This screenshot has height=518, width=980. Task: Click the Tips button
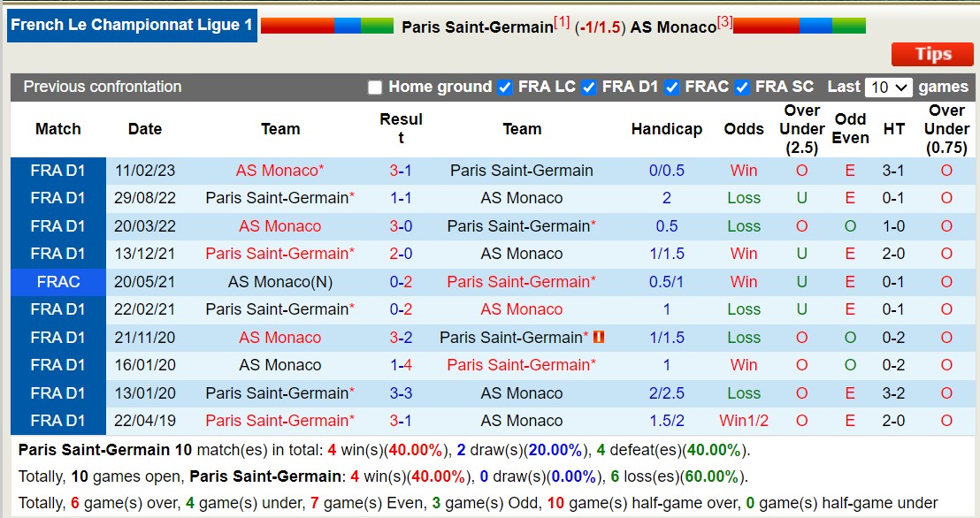coord(931,54)
